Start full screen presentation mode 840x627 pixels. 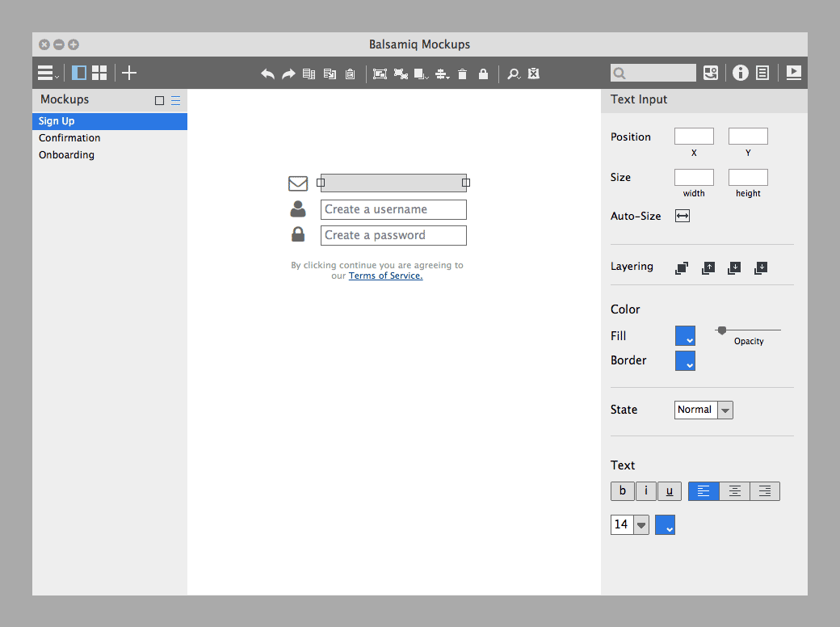793,73
